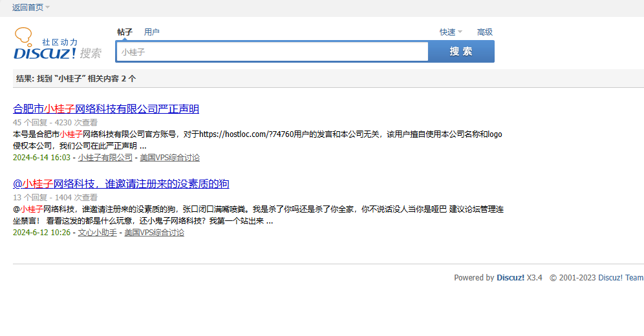Screen dimensions: 644x336
Task: Expand the 快速 search dropdown
Action: [x=451, y=32]
